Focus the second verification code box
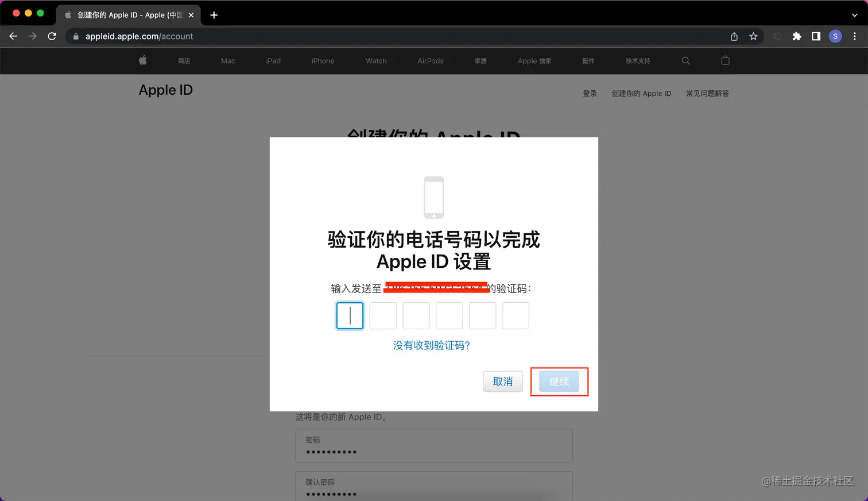This screenshot has width=868, height=501. 383,315
